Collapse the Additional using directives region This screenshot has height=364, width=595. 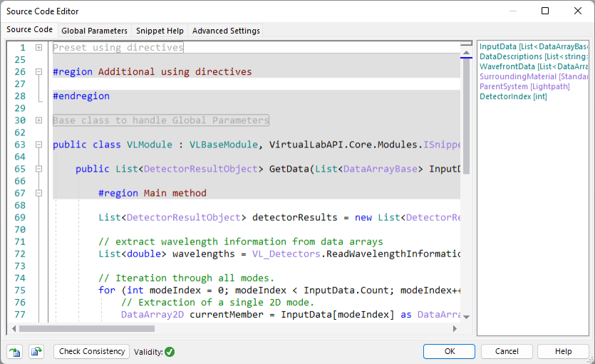(38, 72)
